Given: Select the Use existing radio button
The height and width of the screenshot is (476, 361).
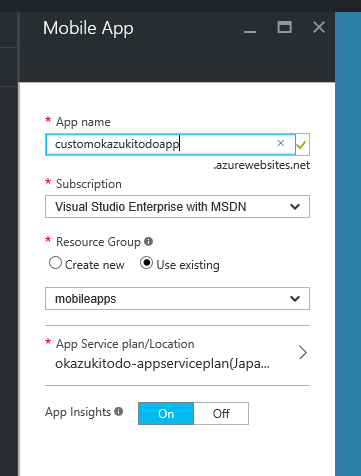Looking at the screenshot, I should point(146,263).
